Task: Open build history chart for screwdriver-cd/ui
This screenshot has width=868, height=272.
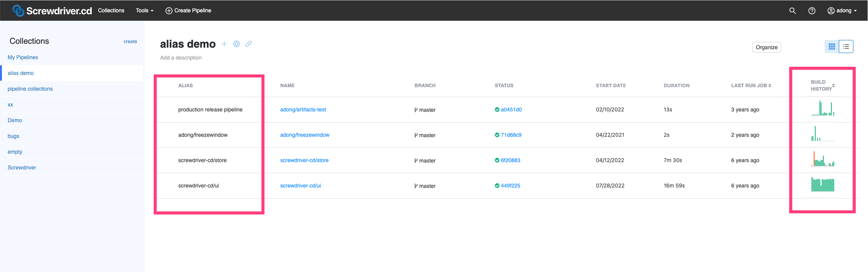Action: (823, 184)
